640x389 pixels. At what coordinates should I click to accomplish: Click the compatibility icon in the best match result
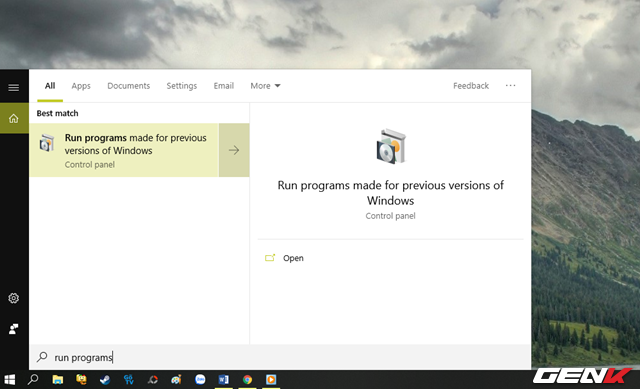[x=47, y=143]
